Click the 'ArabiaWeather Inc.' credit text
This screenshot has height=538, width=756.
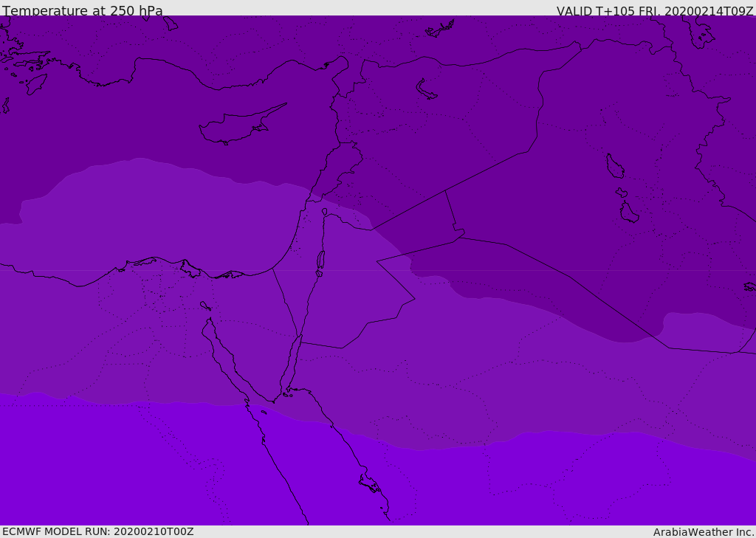pos(704,532)
